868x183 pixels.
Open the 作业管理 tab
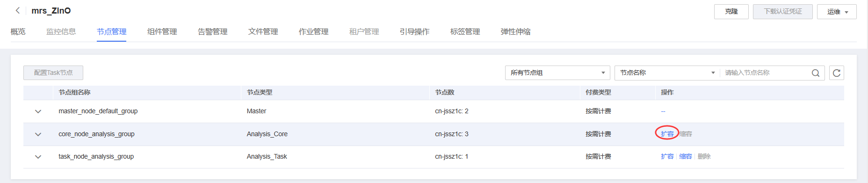coord(314,32)
